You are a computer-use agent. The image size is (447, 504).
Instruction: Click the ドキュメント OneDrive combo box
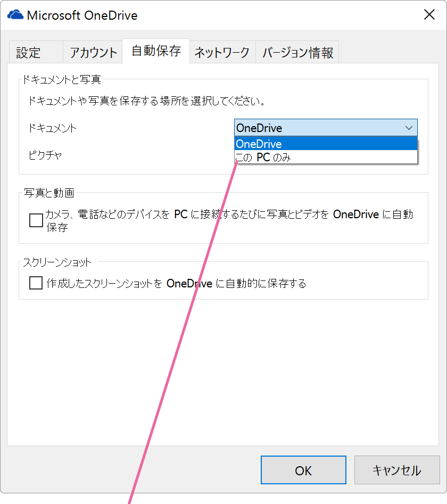326,128
